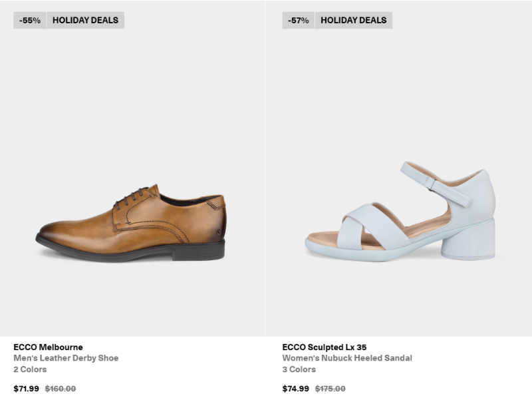Select HOLIDAY DEALS tag on Melbourne shoe
The image size is (532, 396).
[x=86, y=21]
